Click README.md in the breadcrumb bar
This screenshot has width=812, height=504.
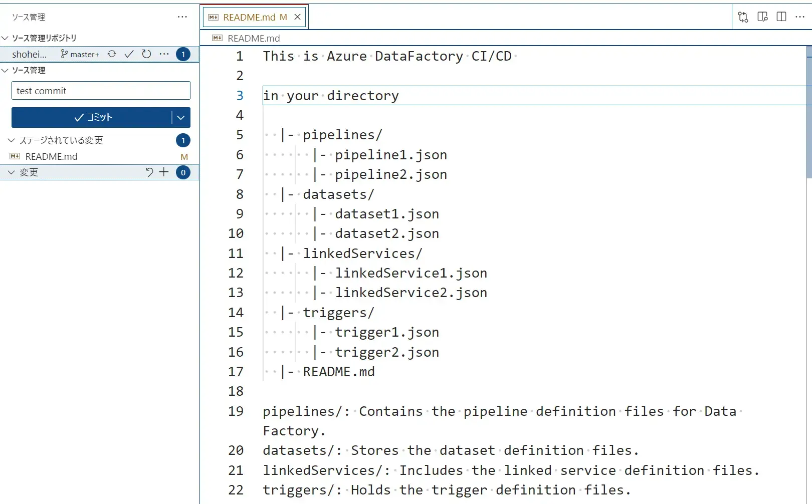(254, 38)
